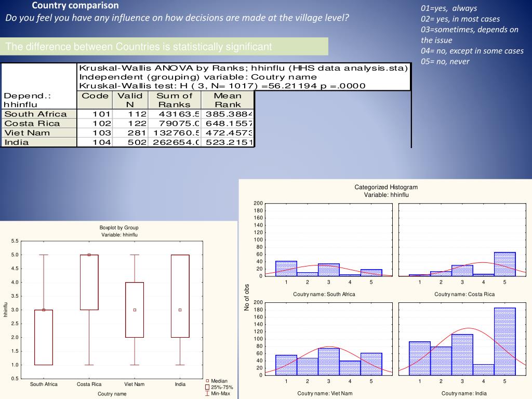532x399 pixels.
Task: Click the Viet Nam row Valid N cell
Action: 130,133
